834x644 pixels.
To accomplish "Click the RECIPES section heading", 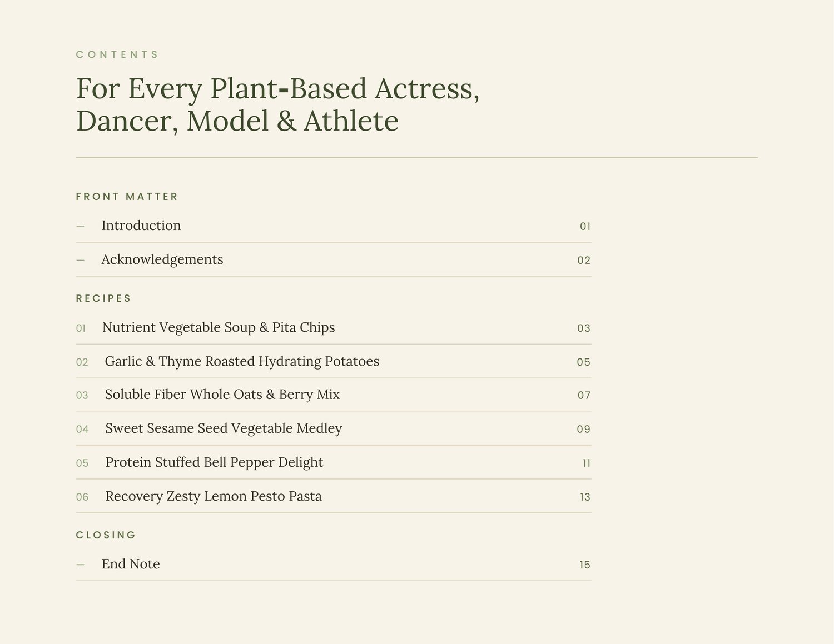I will [103, 298].
